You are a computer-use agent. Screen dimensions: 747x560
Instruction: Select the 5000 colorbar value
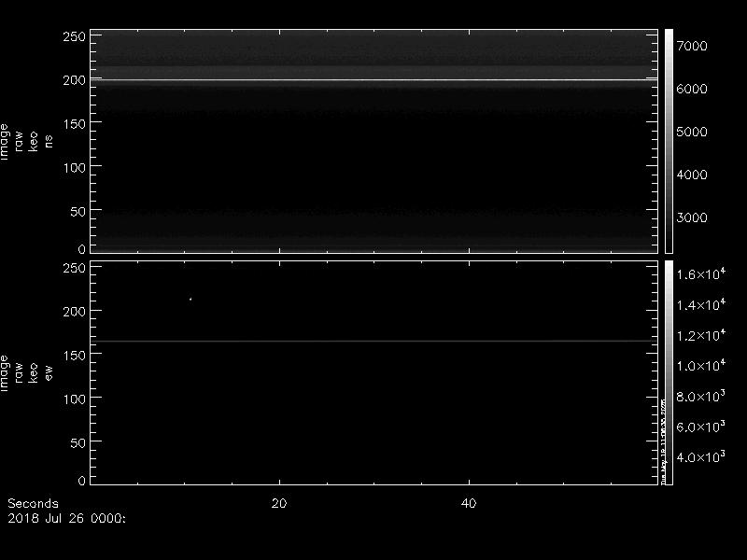(692, 132)
